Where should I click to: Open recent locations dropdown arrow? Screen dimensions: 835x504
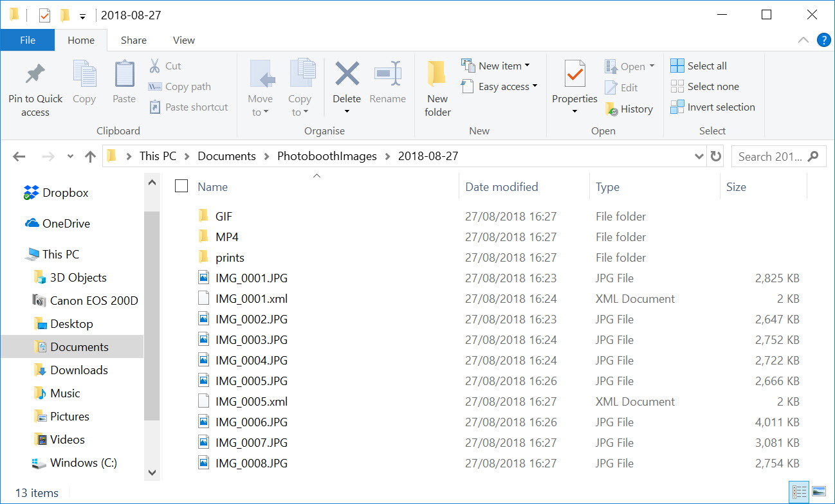click(x=70, y=156)
